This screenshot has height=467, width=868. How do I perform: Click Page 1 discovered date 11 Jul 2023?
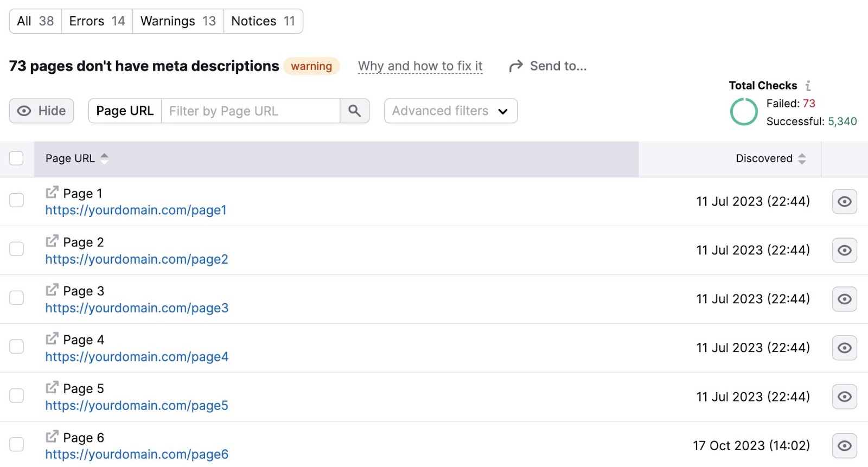[x=753, y=202]
